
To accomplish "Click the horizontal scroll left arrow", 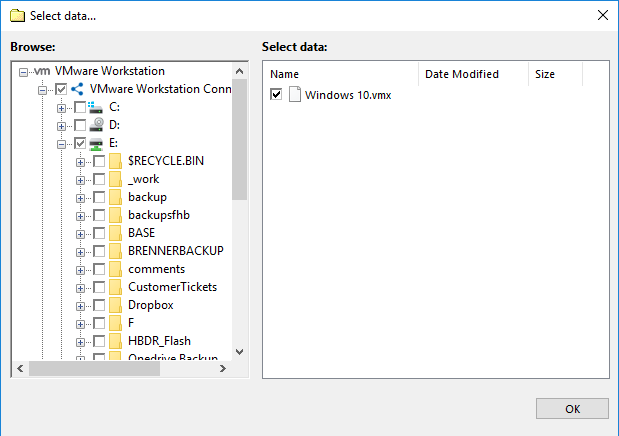I will point(21,368).
